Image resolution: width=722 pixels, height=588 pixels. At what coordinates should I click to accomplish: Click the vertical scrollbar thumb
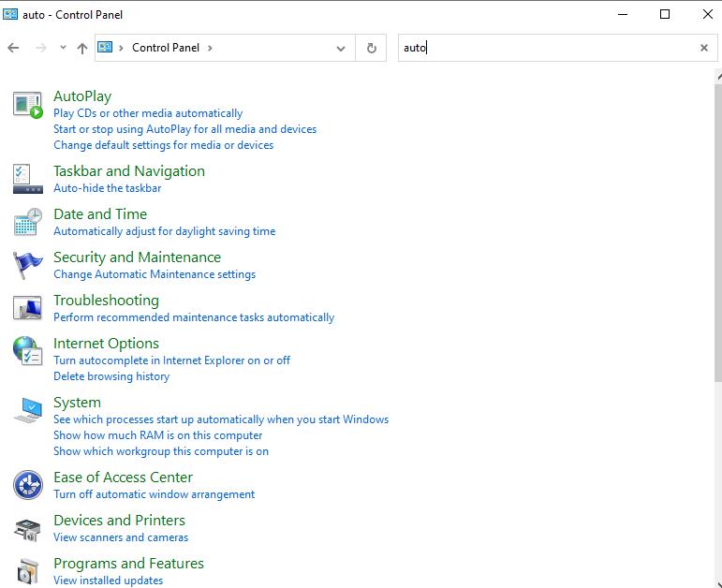pyautogui.click(x=718, y=232)
